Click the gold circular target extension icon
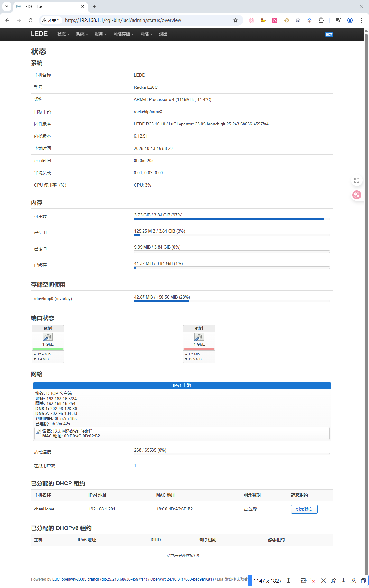Image resolution: width=369 pixels, height=588 pixels. [x=286, y=20]
